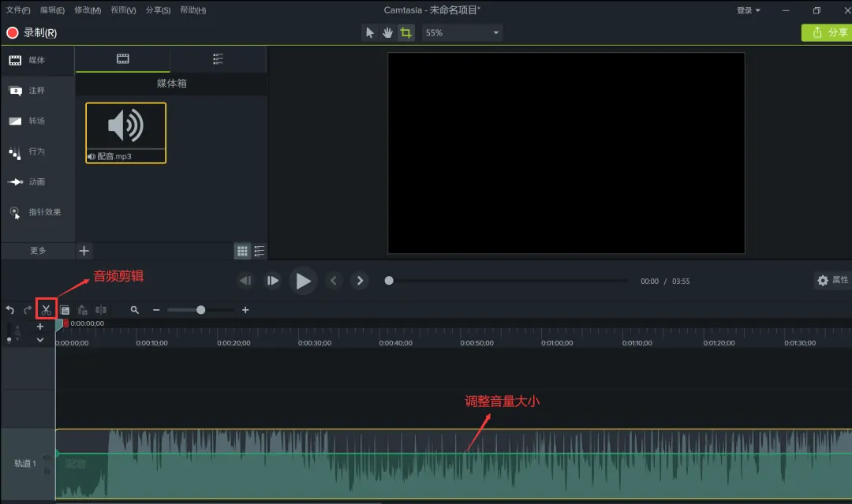The width and height of the screenshot is (852, 504).
Task: Open the 55% canvas zoom dropdown
Action: pos(461,32)
